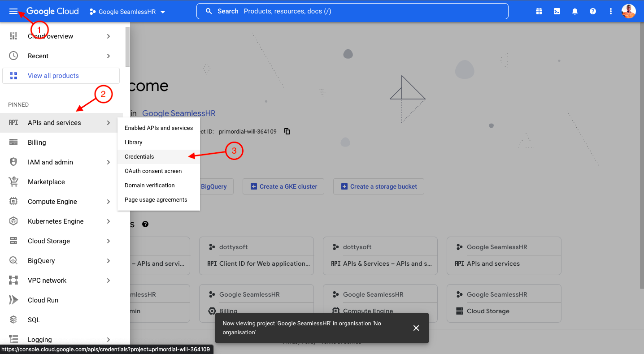Expand VPC network submenu arrow
The width and height of the screenshot is (644, 354).
[109, 281]
